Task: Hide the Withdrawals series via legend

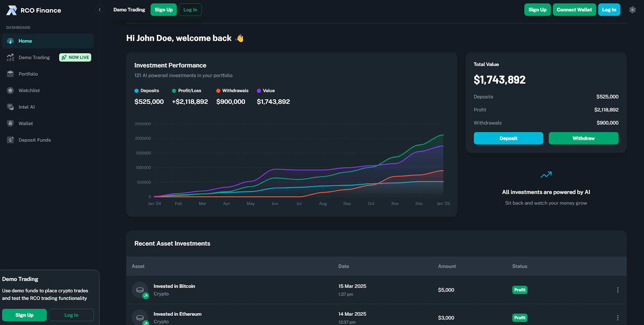Action: (232, 91)
